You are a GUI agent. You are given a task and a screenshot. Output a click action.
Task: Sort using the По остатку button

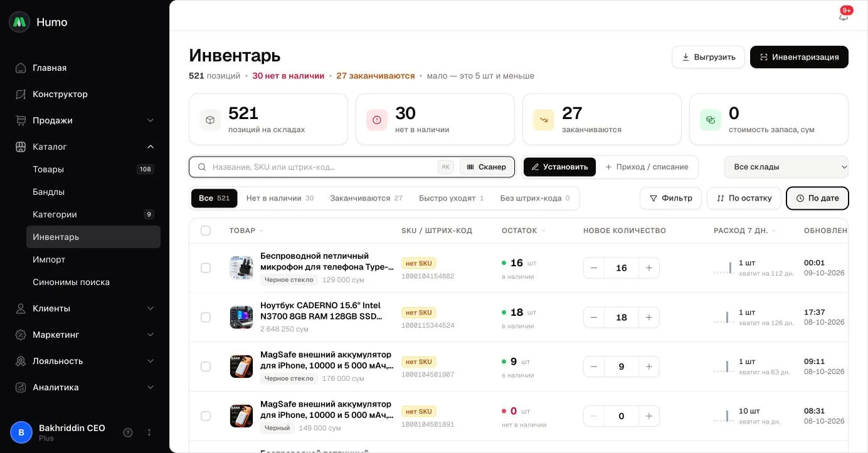coord(744,198)
